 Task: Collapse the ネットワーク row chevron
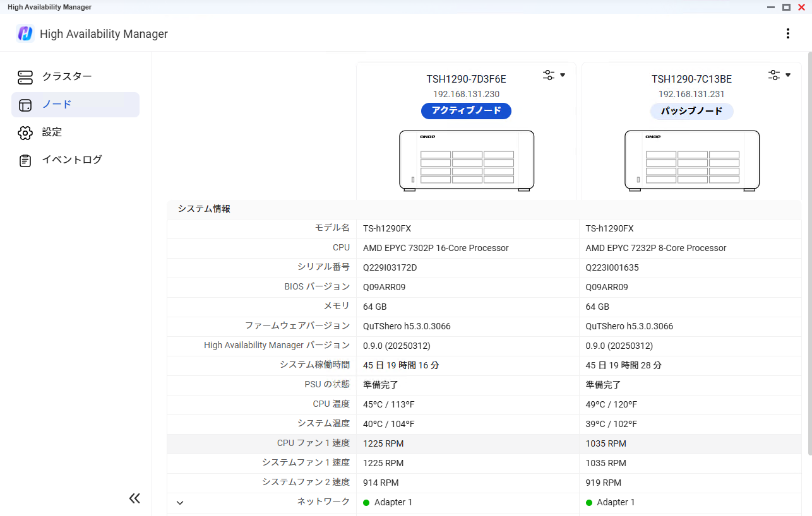180,503
